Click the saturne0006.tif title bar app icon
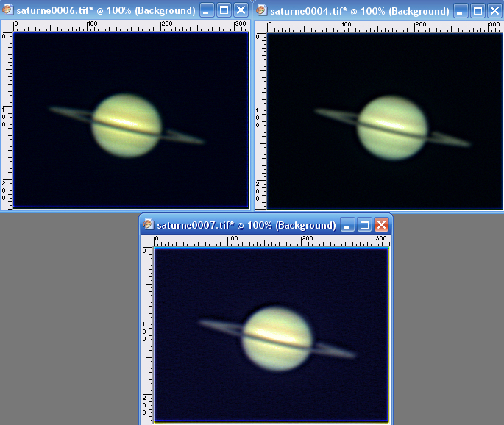Screen dimensions: 504x425 (x=7, y=10)
